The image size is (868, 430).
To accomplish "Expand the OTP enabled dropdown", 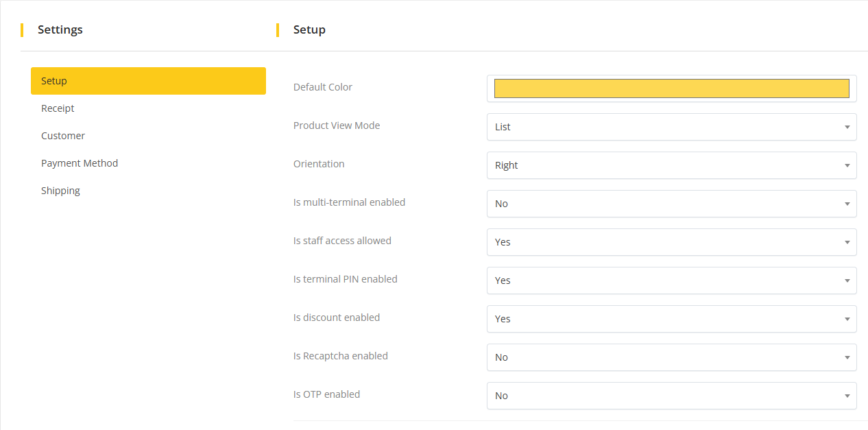I will [671, 396].
